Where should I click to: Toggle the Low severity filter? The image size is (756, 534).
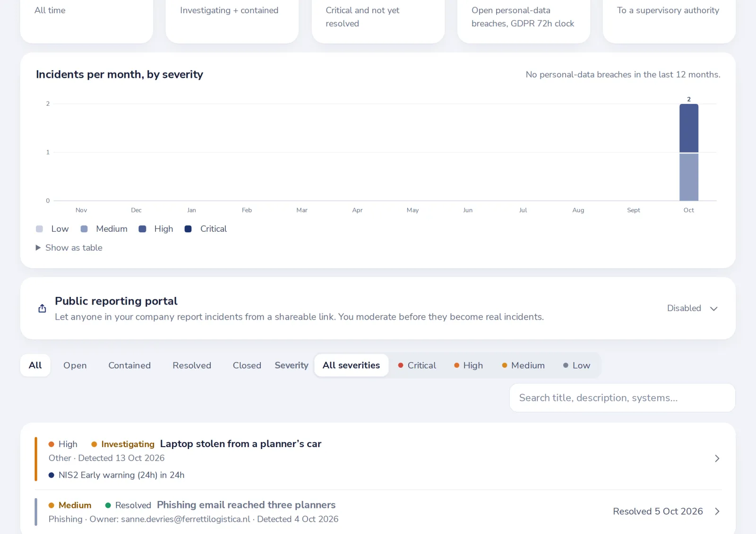click(576, 365)
